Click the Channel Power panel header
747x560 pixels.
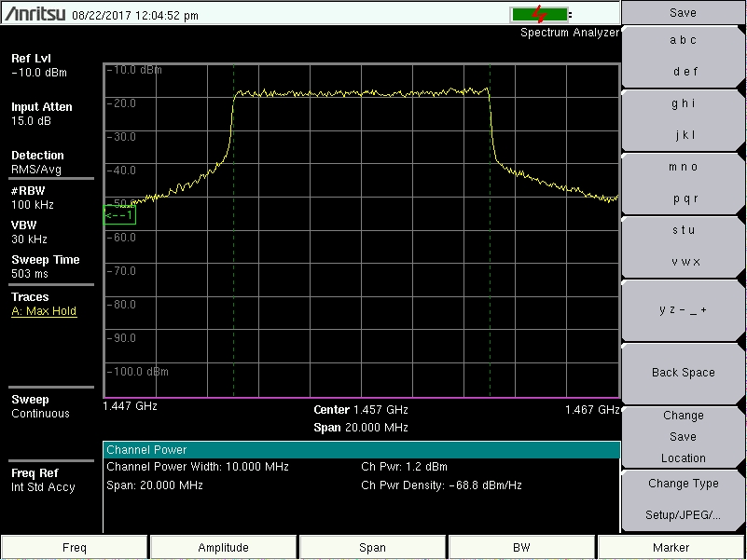(361, 450)
